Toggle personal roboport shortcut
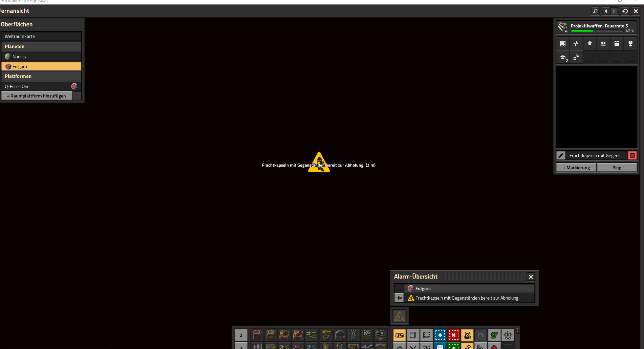 [467, 335]
